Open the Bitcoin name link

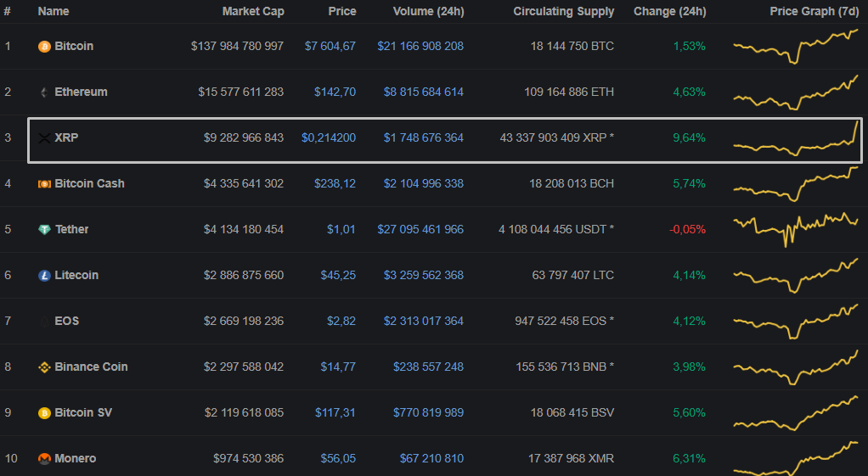[x=74, y=46]
